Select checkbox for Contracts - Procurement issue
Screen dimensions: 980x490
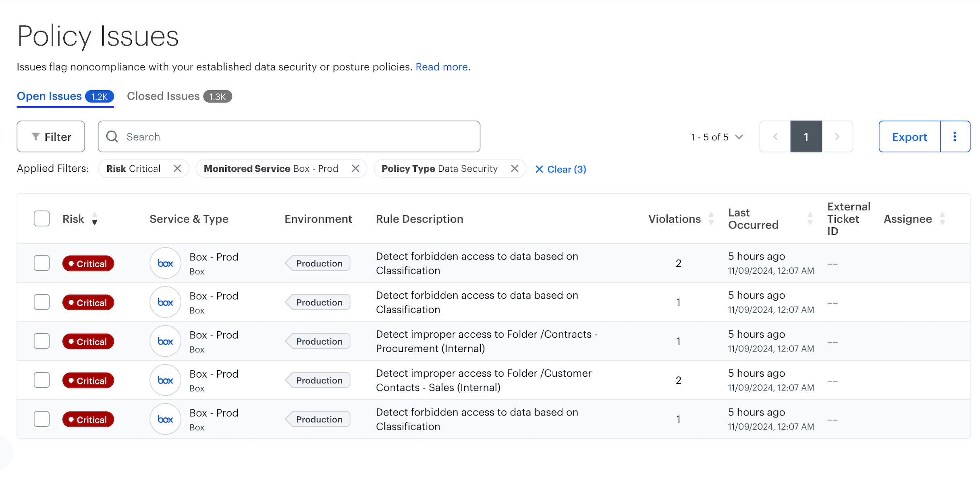tap(42, 341)
